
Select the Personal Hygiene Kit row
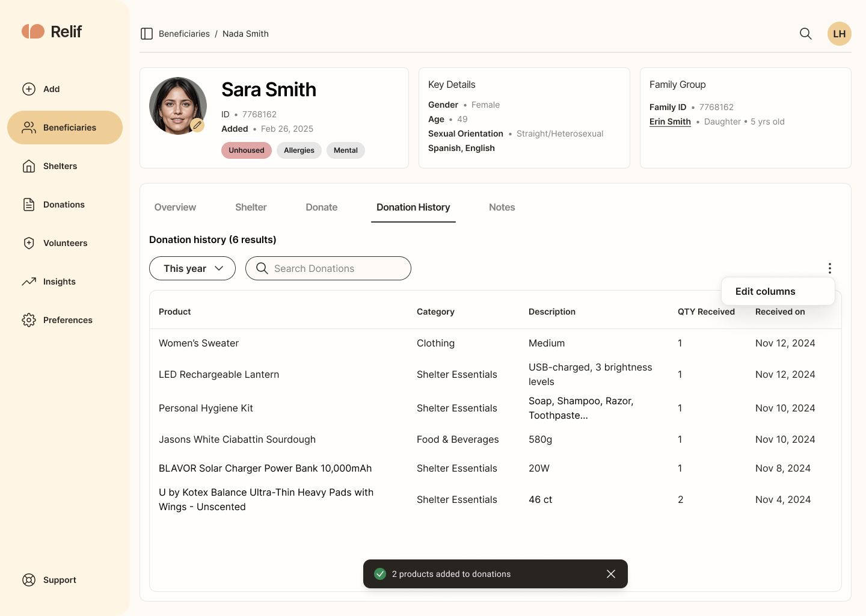pyautogui.click(x=496, y=408)
